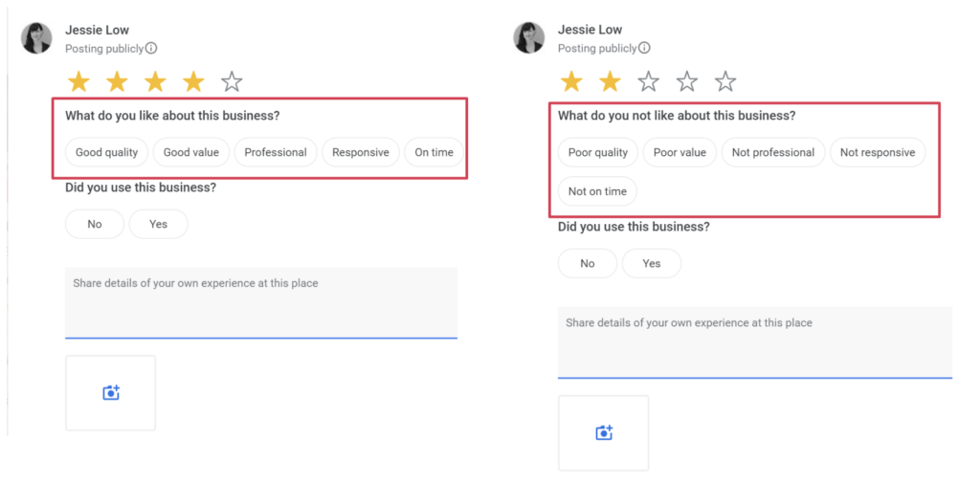980x484 pixels.
Task: Toggle the Good quality chip
Action: (x=107, y=152)
